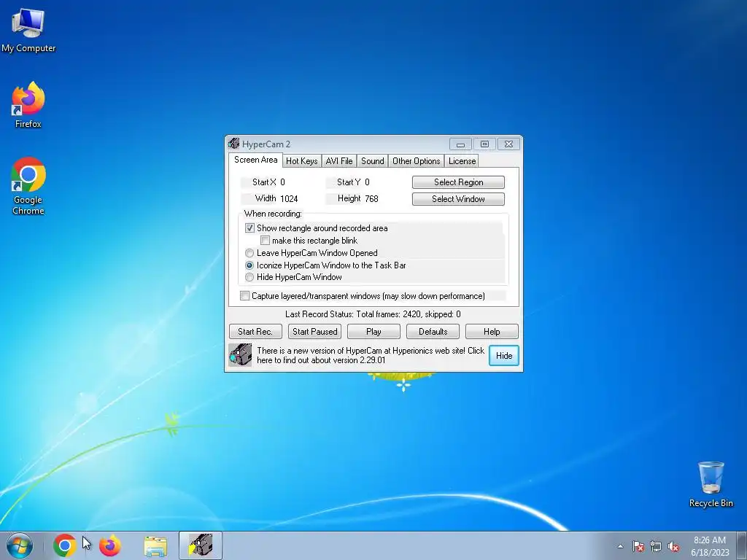Viewport: 747px width, 560px height.
Task: Open My Computer desktop icon
Action: (x=28, y=30)
